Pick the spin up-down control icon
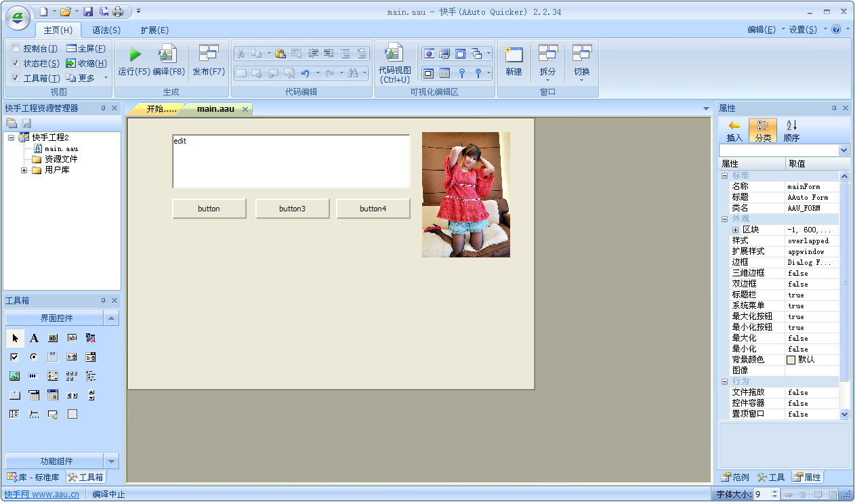This screenshot has height=504, width=855. click(91, 395)
